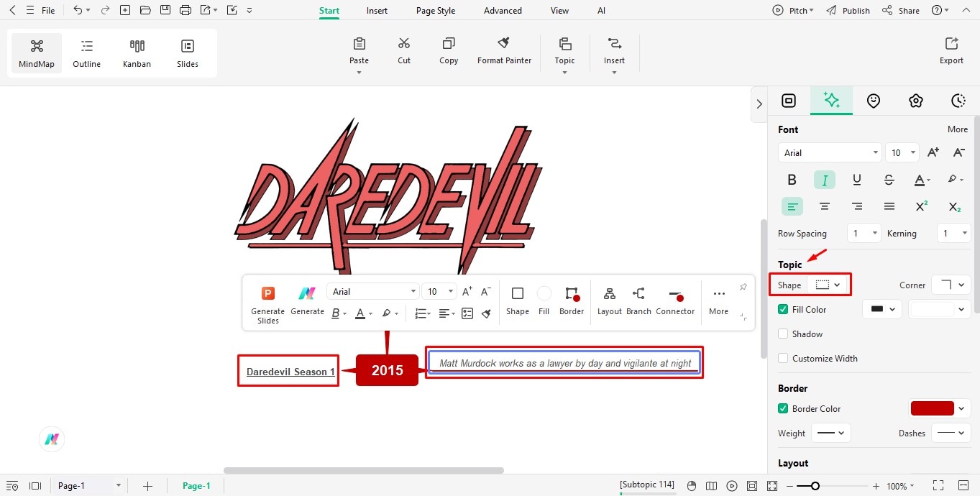Decrease font size in right panel
This screenshot has width=980, height=496.
pos(958,152)
